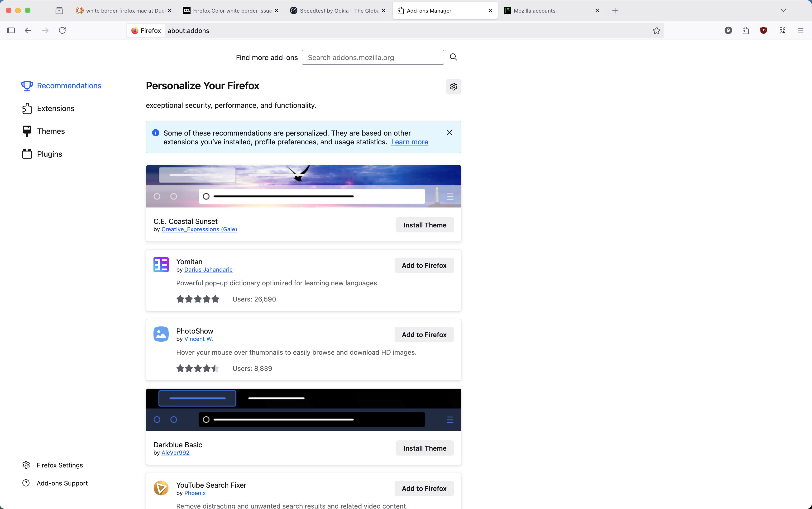This screenshot has width=812, height=509.
Task: Click the search magnifier icon beside the add-ons field
Action: pyautogui.click(x=453, y=57)
